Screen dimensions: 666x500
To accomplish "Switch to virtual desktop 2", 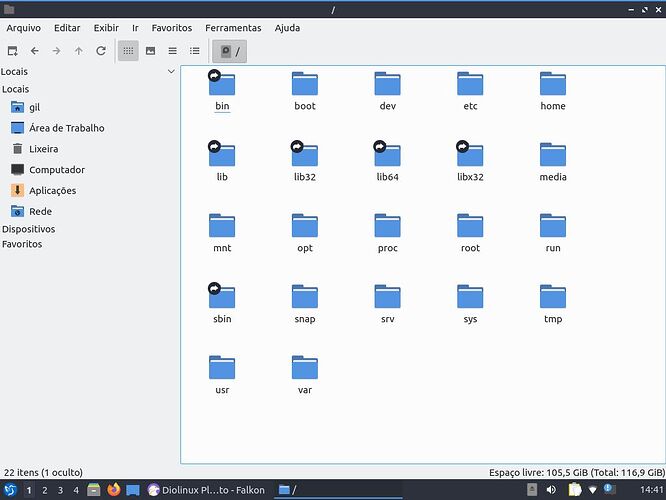I will click(x=45, y=490).
